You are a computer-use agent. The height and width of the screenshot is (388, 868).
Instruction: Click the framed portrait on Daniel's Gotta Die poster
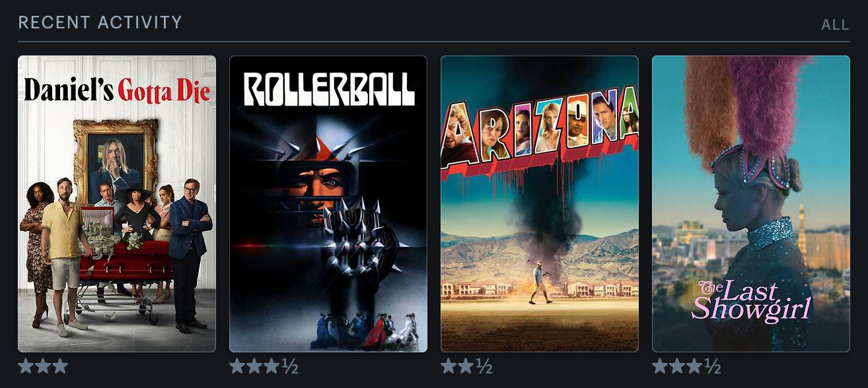pyautogui.click(x=116, y=162)
